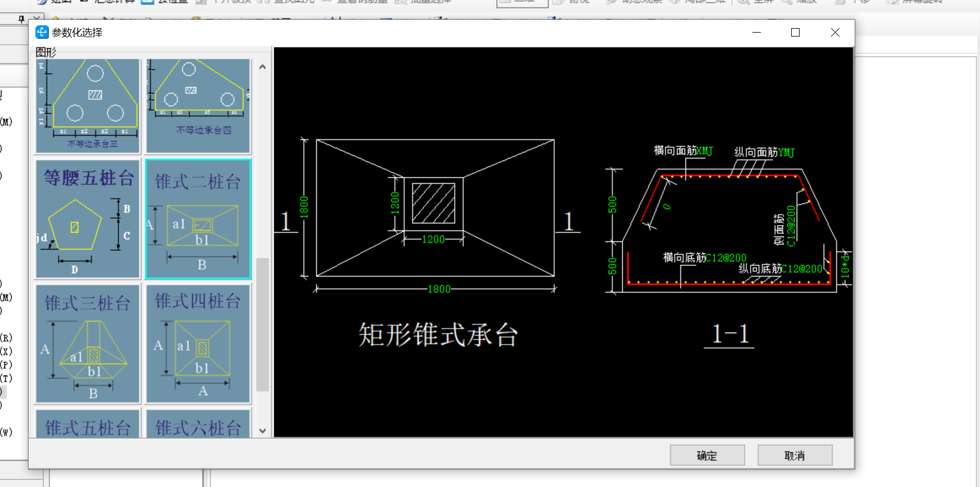Click the hatched column square in plan view

click(x=433, y=204)
